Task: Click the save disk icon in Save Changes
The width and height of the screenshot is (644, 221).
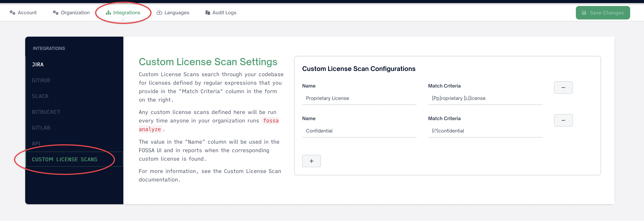Action: click(x=584, y=13)
